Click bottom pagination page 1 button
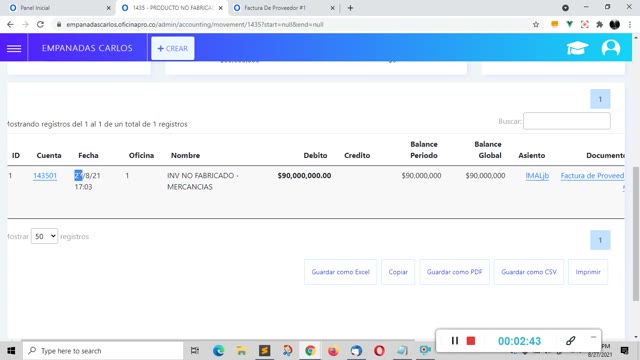The width and height of the screenshot is (640, 360). [x=600, y=240]
